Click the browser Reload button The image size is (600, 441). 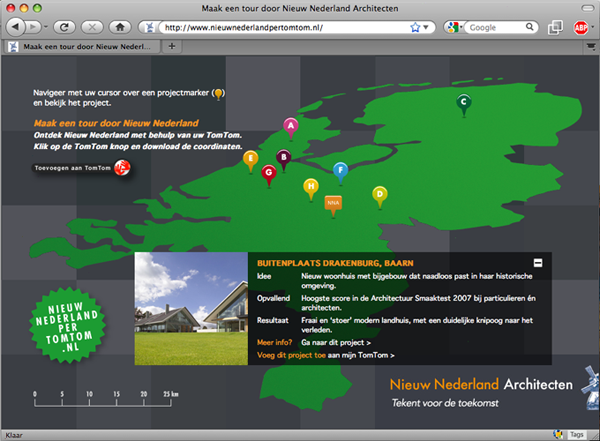coord(63,27)
